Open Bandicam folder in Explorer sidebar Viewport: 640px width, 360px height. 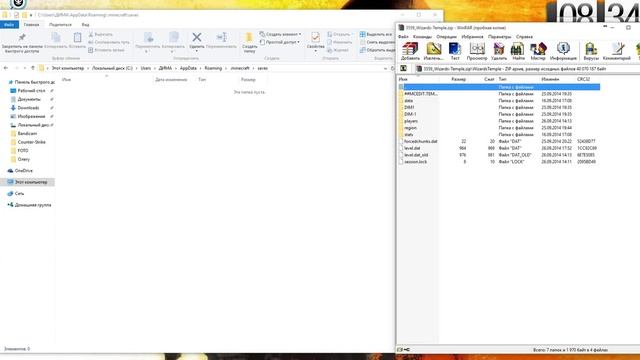(27, 133)
